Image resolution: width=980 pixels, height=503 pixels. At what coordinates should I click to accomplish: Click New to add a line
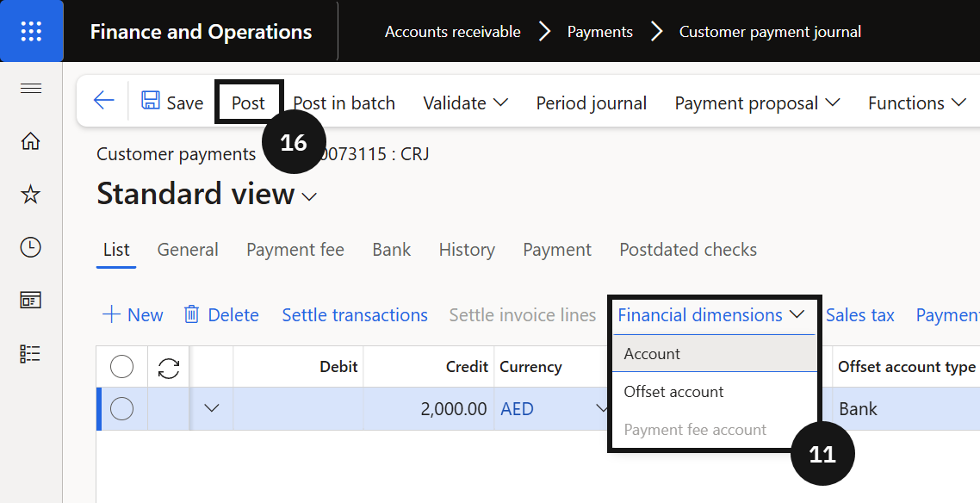pos(133,315)
